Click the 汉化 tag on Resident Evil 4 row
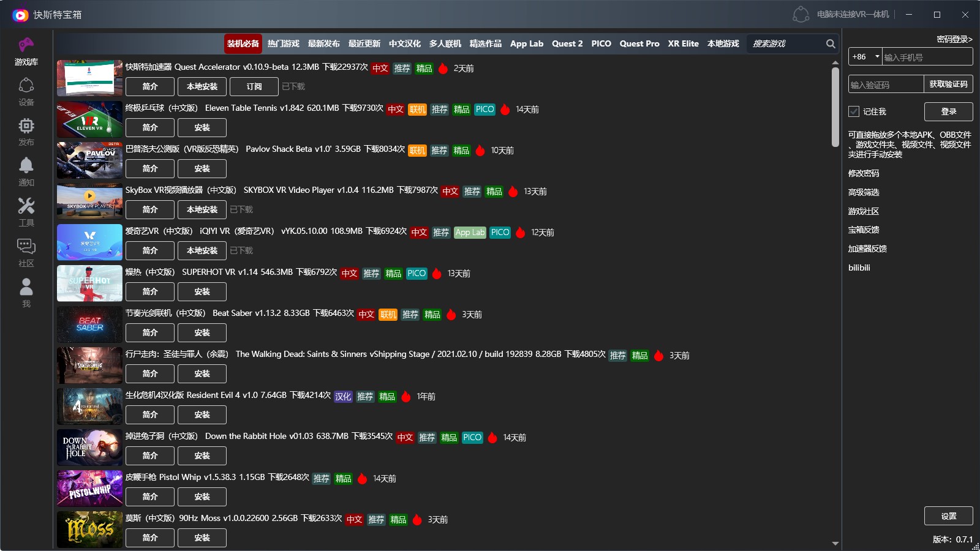 343,396
